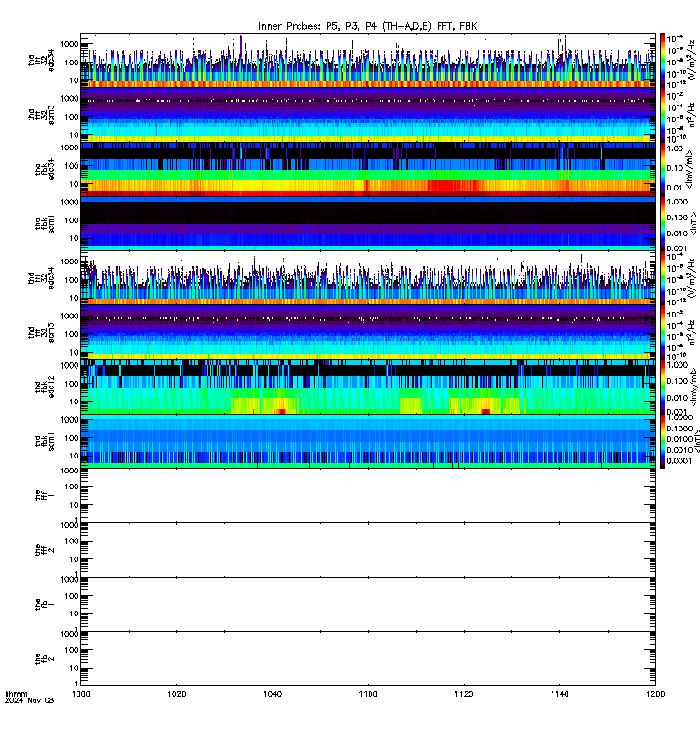Click the '100' frequency tick of 'the fb 2' panel
700x747 pixels.
click(x=72, y=650)
